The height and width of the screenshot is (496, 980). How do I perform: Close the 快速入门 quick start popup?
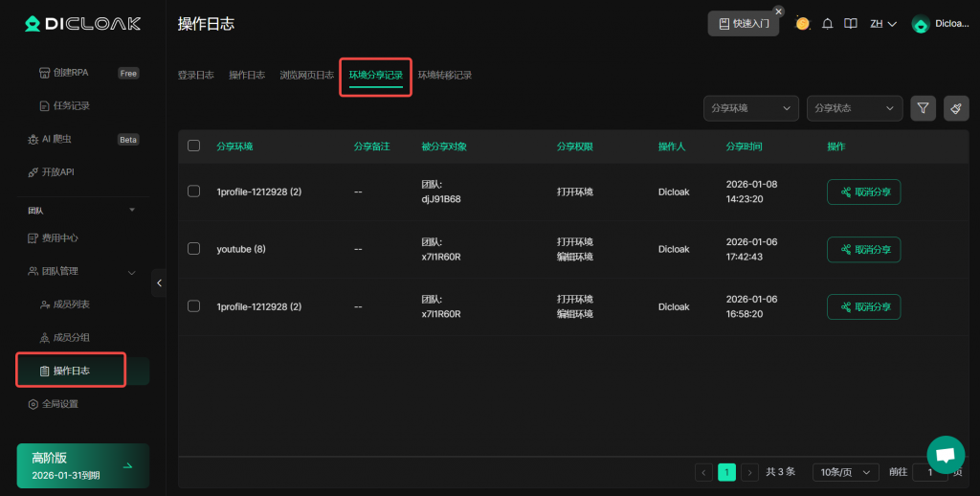(x=778, y=11)
